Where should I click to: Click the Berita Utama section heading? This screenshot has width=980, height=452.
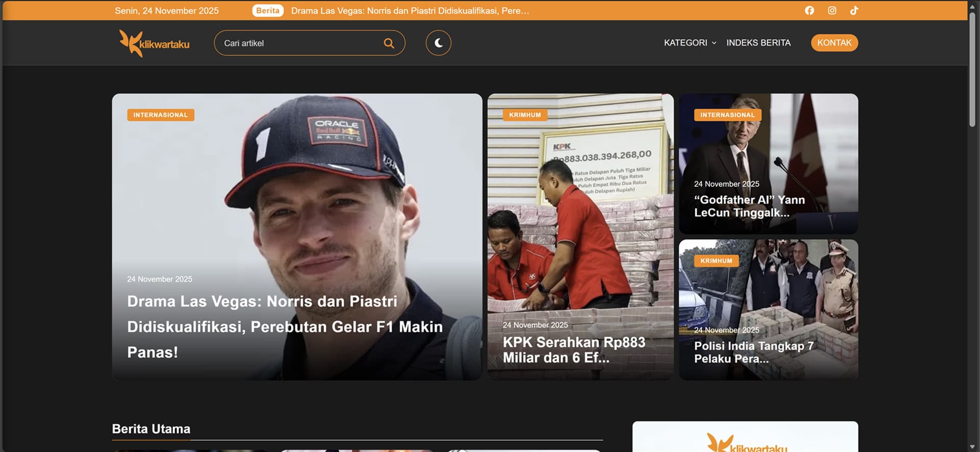(x=151, y=429)
